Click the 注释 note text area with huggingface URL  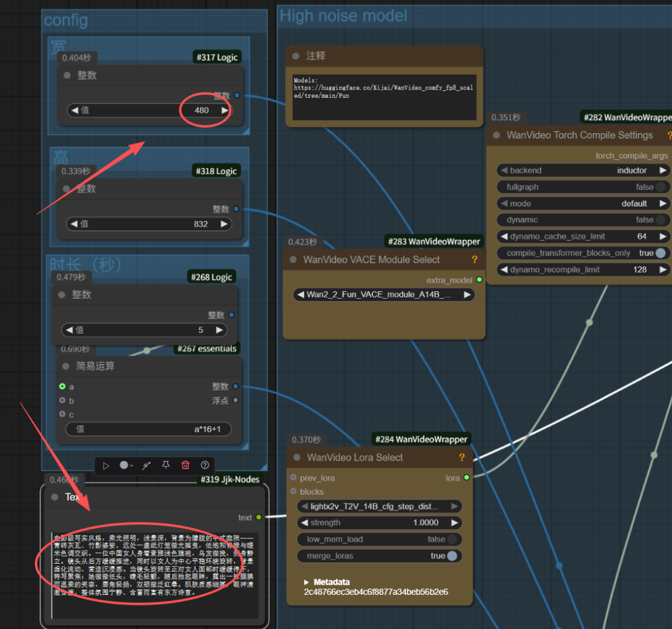coord(385,98)
